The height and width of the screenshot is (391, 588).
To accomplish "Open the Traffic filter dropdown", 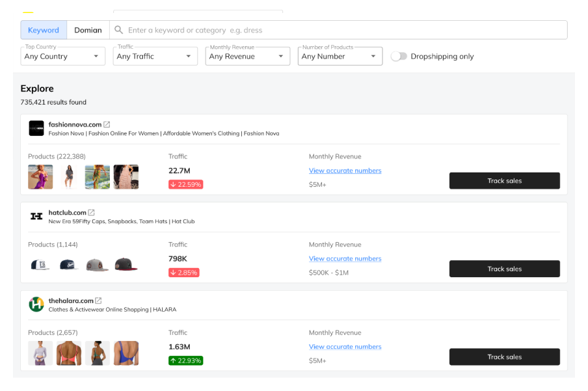I will click(155, 57).
